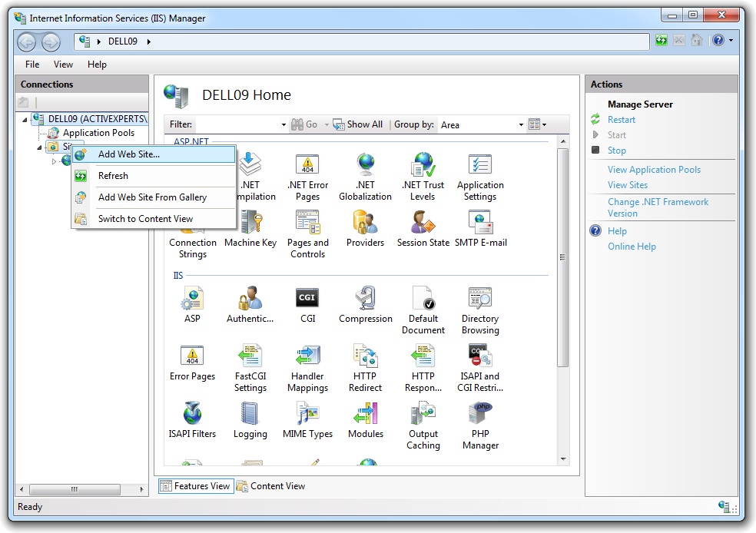
Task: Click Restart in the Actions pane
Action: [621, 120]
